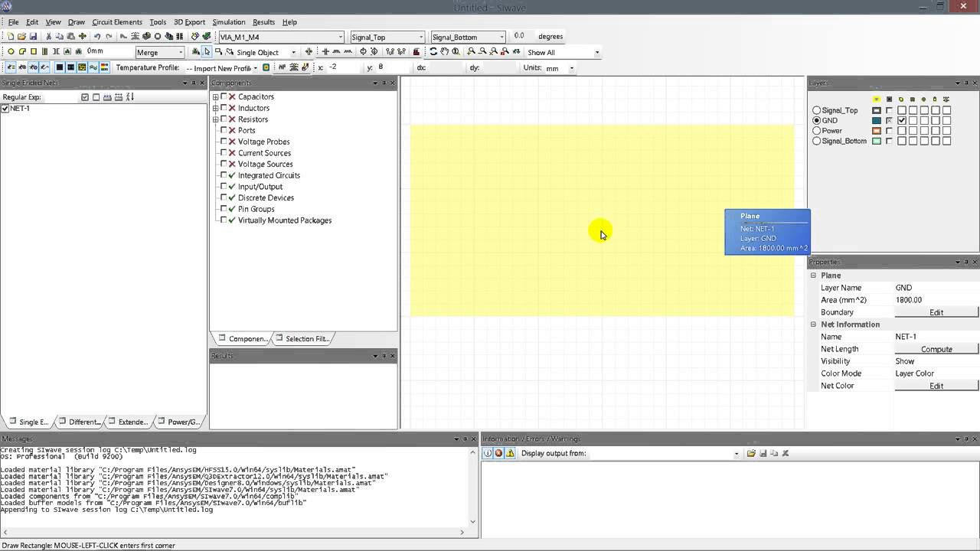
Task: Click the Save file toolbar icon
Action: pyautogui.click(x=33, y=37)
